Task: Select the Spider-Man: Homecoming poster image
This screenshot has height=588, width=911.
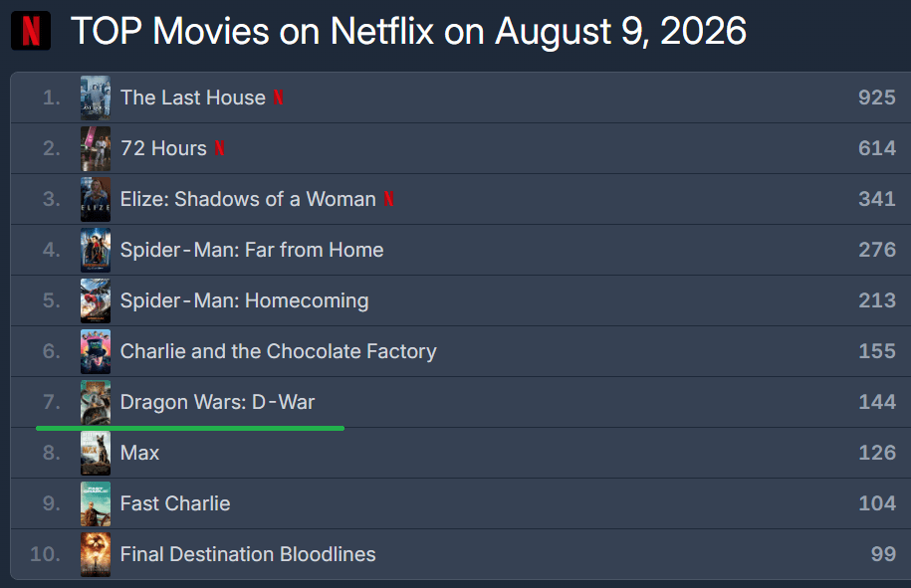Action: click(x=96, y=300)
